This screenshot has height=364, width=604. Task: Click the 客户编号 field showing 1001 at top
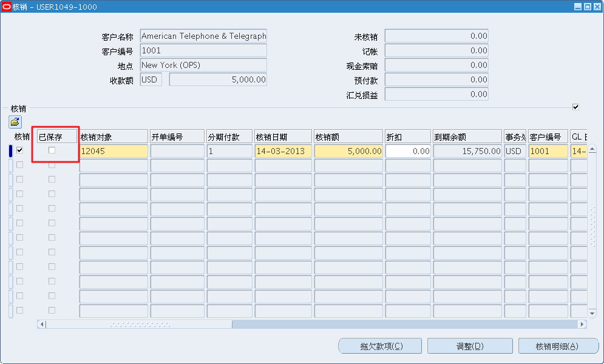203,50
